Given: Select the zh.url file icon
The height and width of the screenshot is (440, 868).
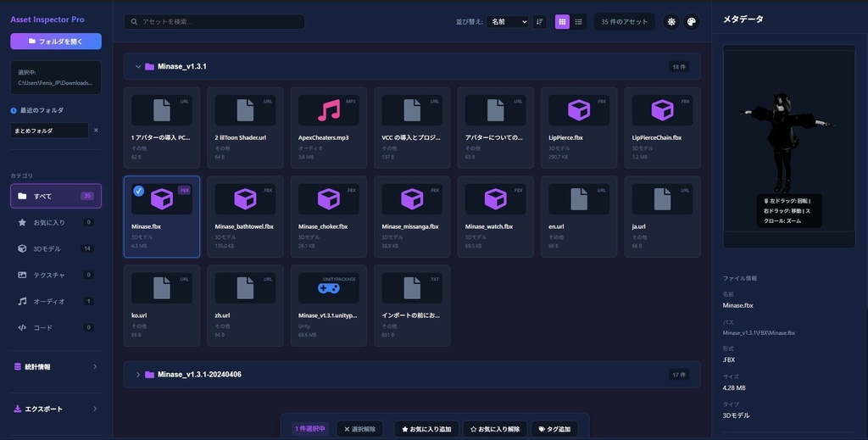Looking at the screenshot, I should 245,287.
